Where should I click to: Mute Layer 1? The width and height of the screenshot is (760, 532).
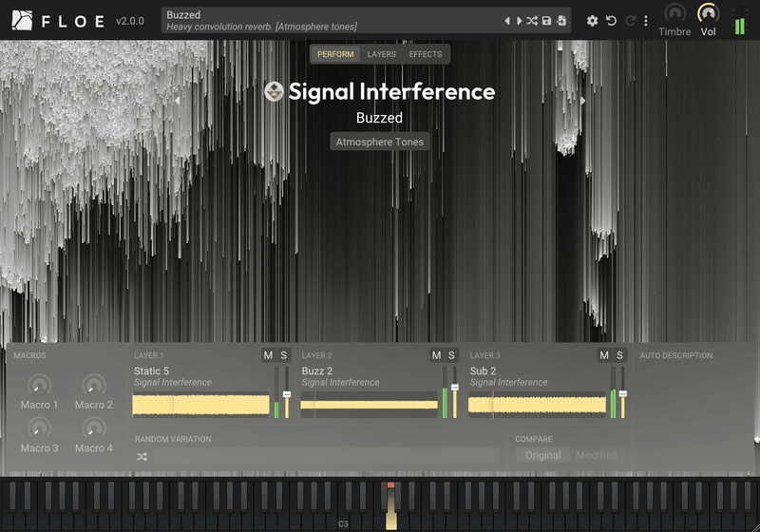[x=268, y=355]
